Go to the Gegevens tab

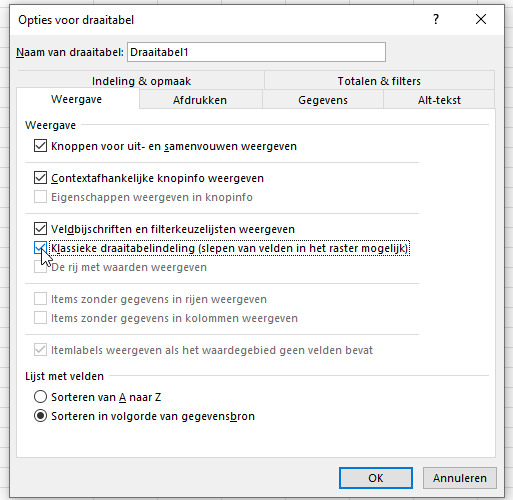pyautogui.click(x=323, y=100)
